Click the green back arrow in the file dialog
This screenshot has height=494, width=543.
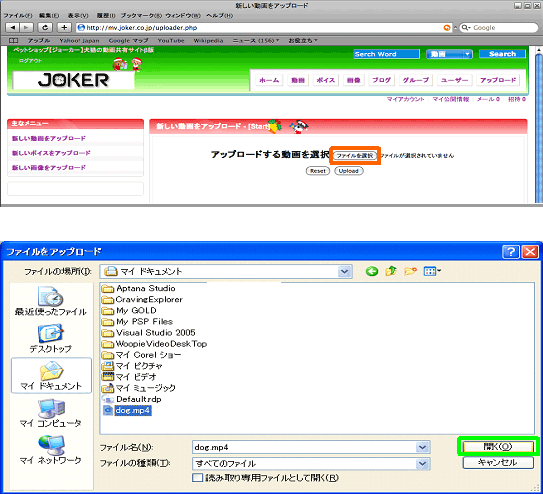point(372,271)
